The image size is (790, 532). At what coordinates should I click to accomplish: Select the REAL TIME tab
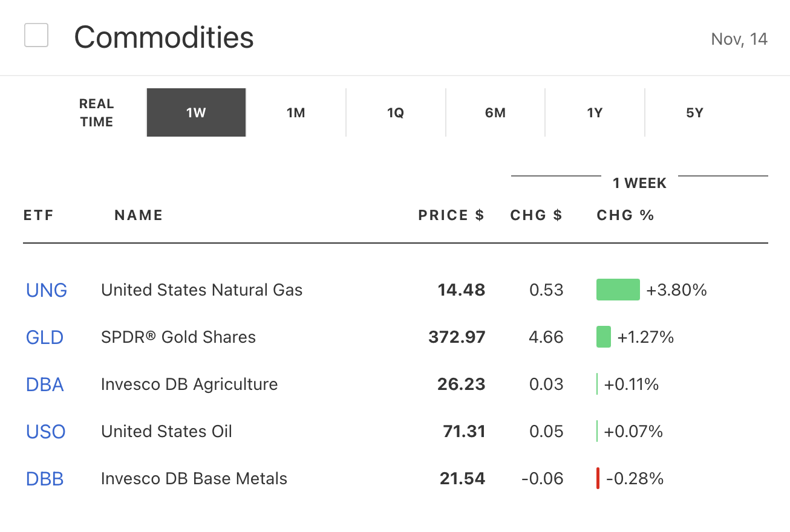tap(97, 112)
